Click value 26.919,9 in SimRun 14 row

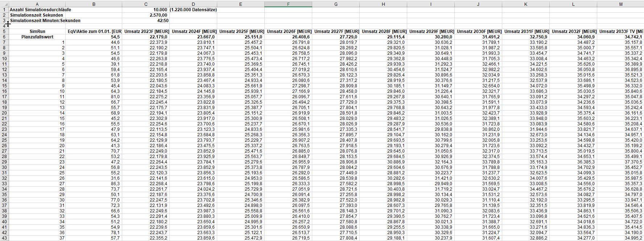pyautogui.click(x=301, y=113)
